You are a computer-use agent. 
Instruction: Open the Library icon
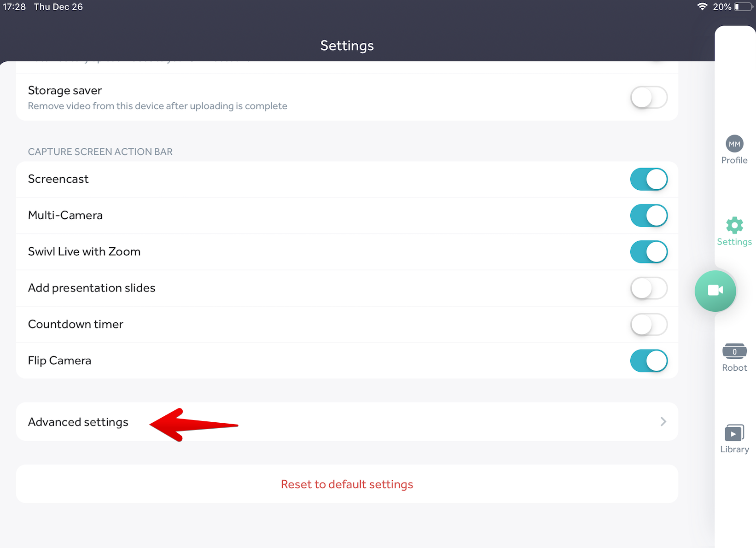point(734,433)
